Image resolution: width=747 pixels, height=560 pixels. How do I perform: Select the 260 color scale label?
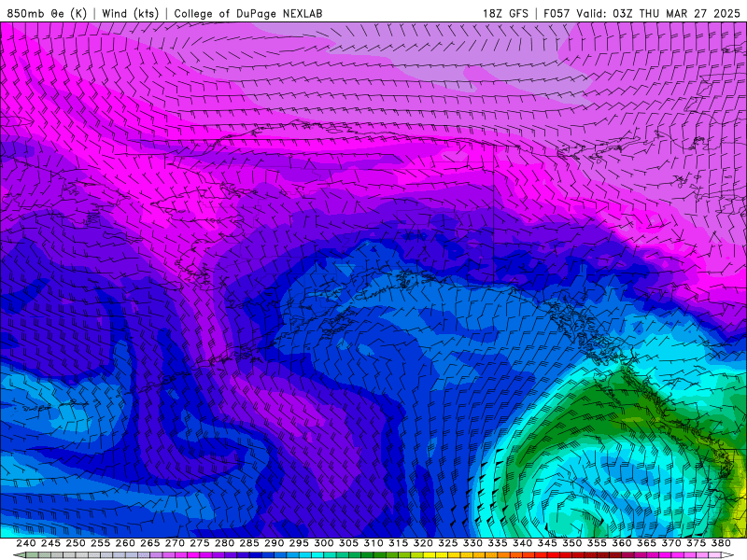(x=125, y=543)
